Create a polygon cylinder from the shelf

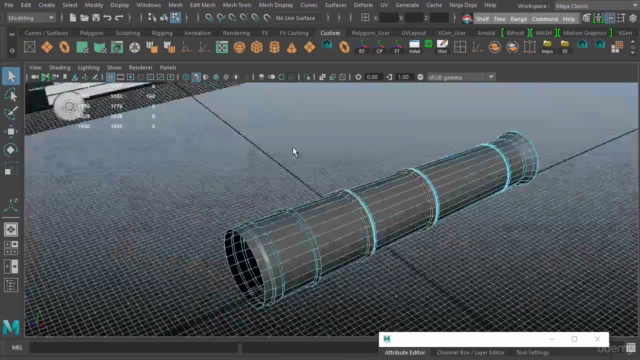point(274,47)
